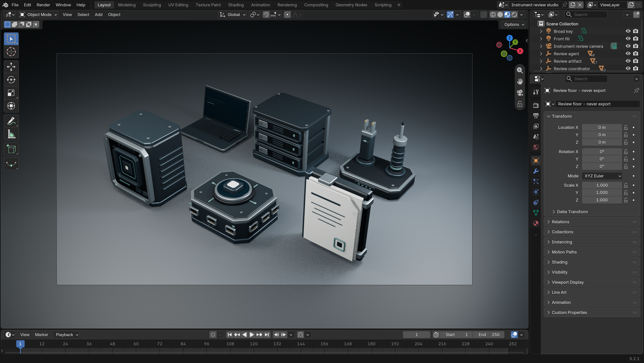Viewport: 644px width, 363px height.
Task: Open the XYZ Euler rotation mode dropdown
Action: [602, 176]
